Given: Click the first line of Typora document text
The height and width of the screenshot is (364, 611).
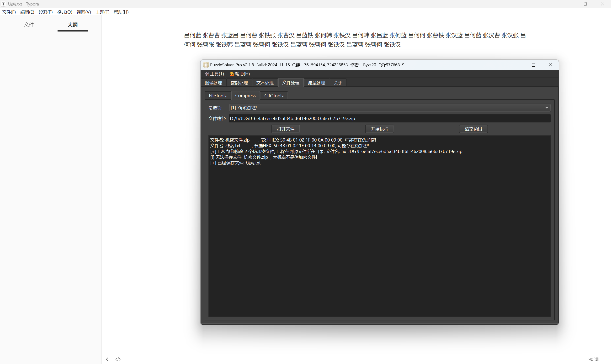Looking at the screenshot, I should [x=355, y=35].
